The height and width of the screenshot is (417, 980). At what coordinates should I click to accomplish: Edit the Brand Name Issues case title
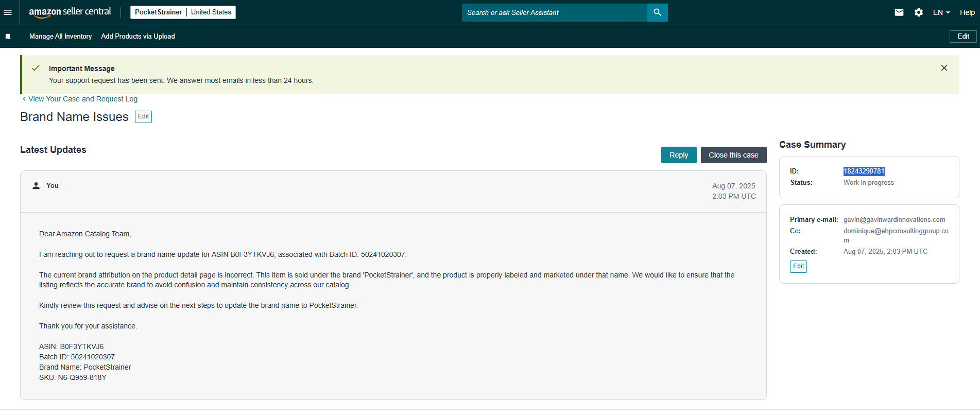tap(143, 117)
